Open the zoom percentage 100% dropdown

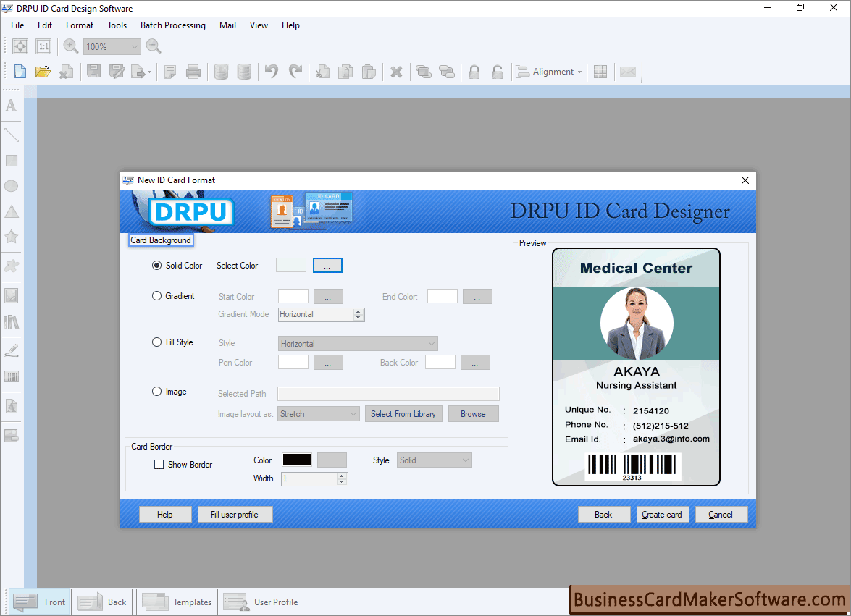pyautogui.click(x=112, y=46)
